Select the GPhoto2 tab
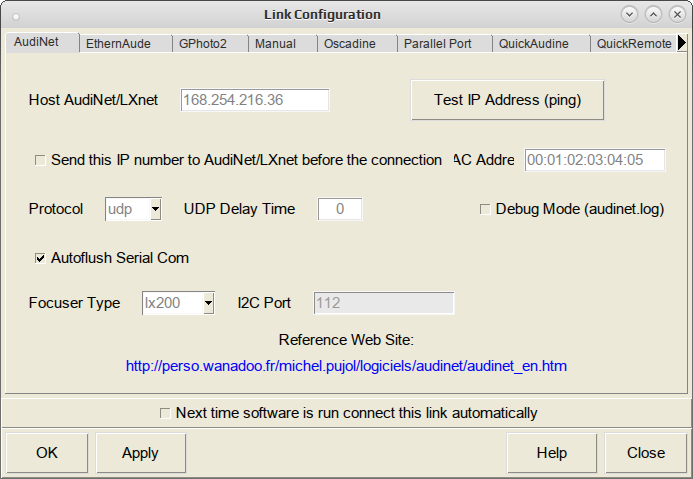The height and width of the screenshot is (479, 693). click(x=210, y=44)
